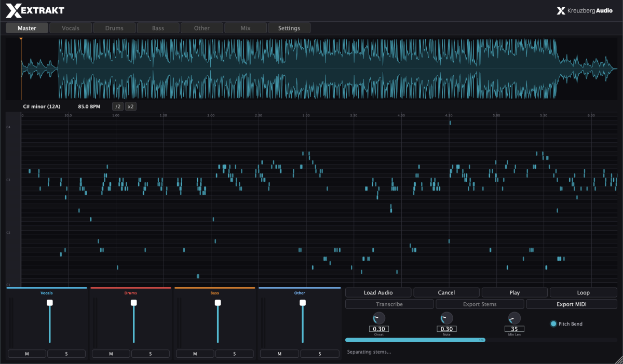Click the Kreuzberg Audio logo icon
Viewport: 623px width, 364px height.
tap(560, 10)
